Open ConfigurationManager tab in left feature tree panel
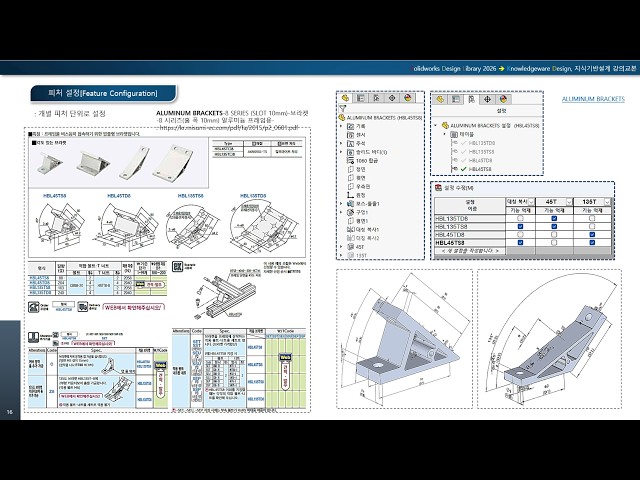The height and width of the screenshot is (480, 640). [x=376, y=98]
